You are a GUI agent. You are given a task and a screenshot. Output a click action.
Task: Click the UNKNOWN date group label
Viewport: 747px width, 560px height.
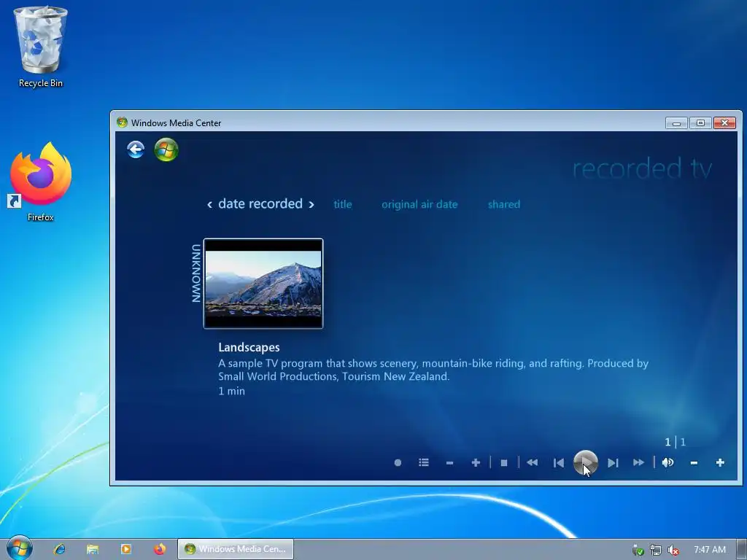click(196, 273)
